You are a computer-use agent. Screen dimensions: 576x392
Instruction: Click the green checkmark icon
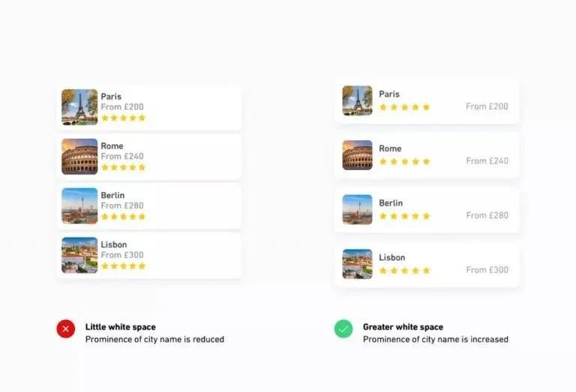[x=343, y=328]
